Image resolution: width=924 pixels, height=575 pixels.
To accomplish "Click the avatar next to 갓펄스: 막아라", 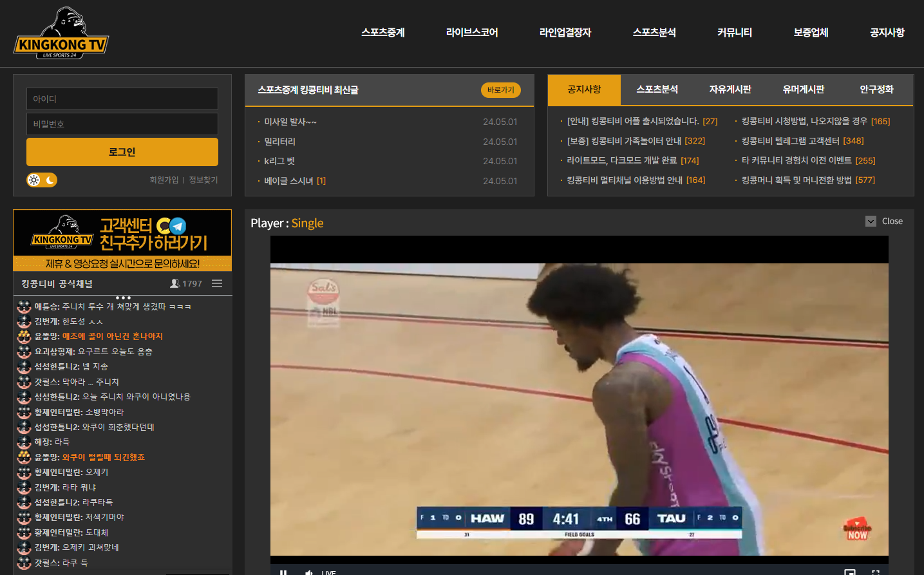I will click(24, 382).
